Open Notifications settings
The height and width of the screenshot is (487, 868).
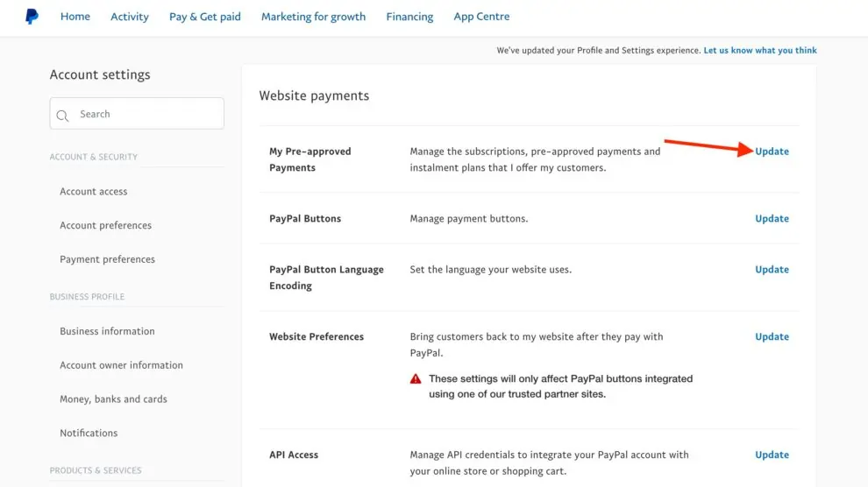[x=89, y=433]
